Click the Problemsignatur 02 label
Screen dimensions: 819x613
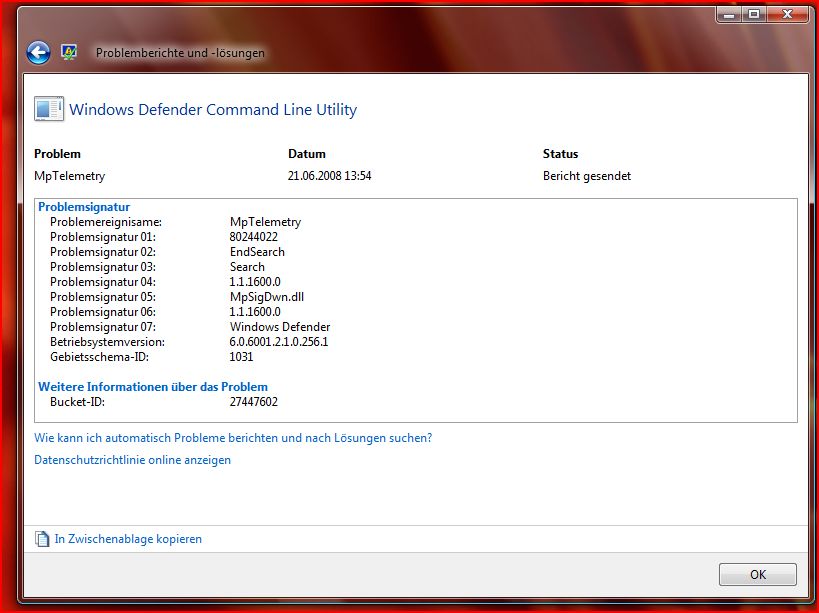103,252
